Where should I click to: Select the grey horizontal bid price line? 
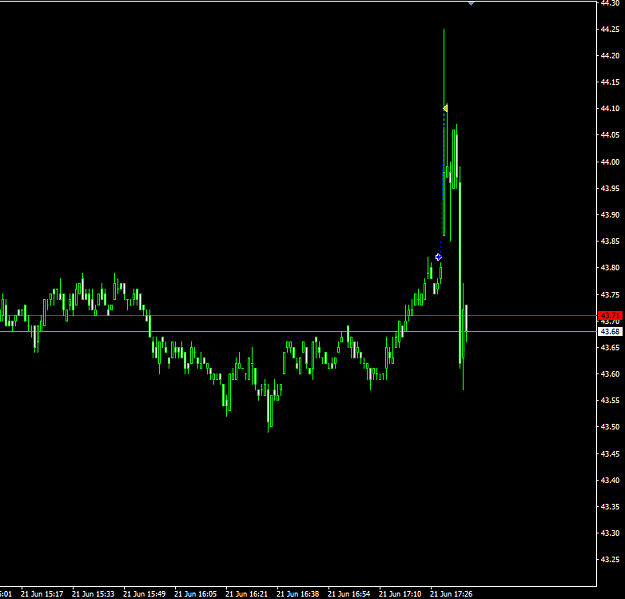pyautogui.click(x=298, y=332)
